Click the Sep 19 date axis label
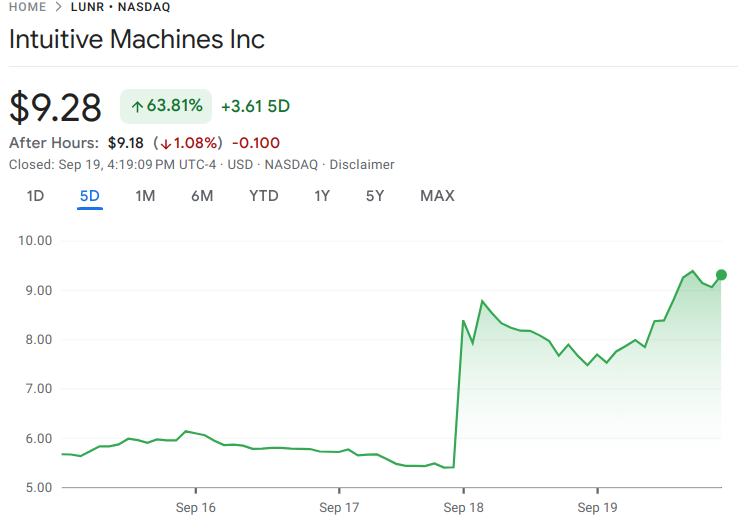738x518 pixels. point(597,507)
